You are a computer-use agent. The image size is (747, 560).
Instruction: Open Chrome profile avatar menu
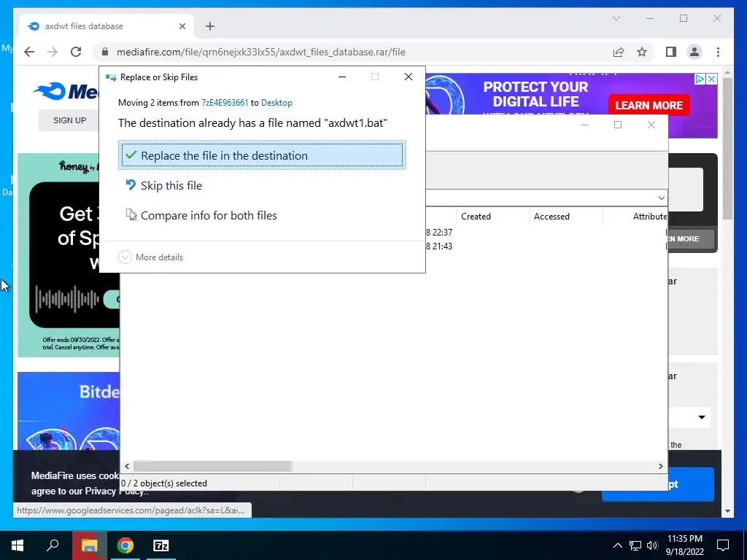[x=694, y=52]
